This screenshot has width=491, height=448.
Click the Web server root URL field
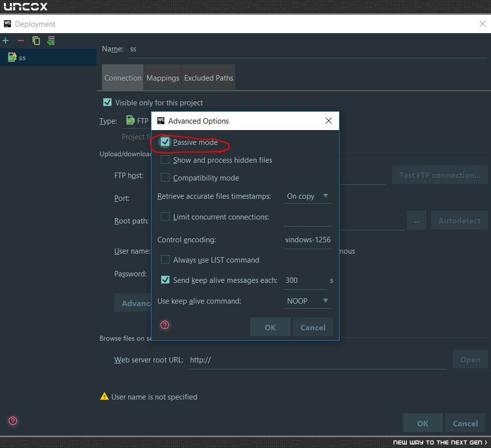point(318,360)
